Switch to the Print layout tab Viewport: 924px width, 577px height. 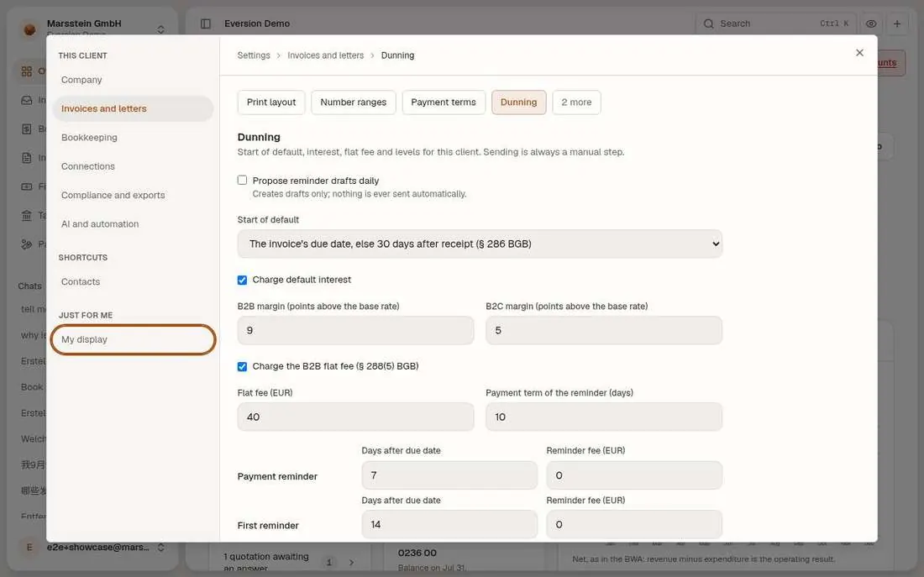point(271,102)
